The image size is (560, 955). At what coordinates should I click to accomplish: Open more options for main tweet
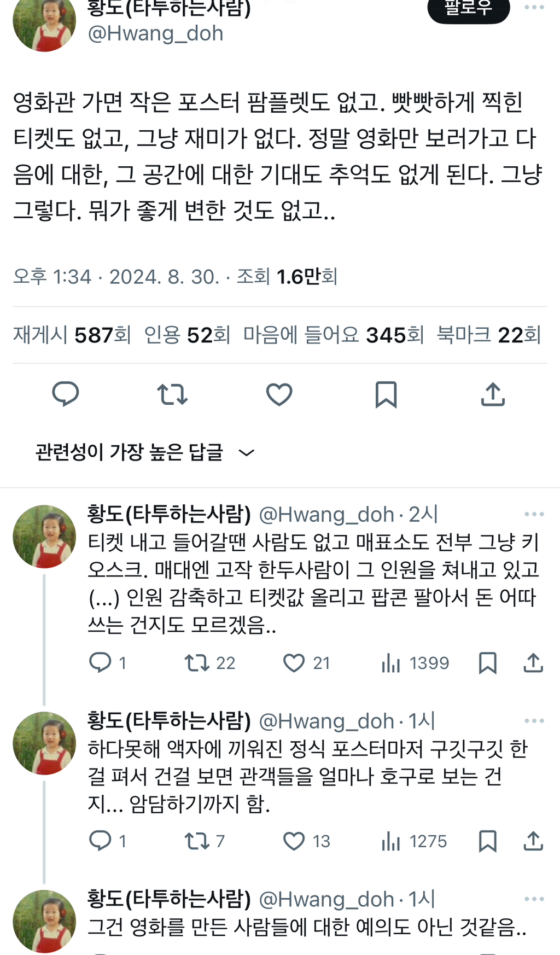pos(534,8)
